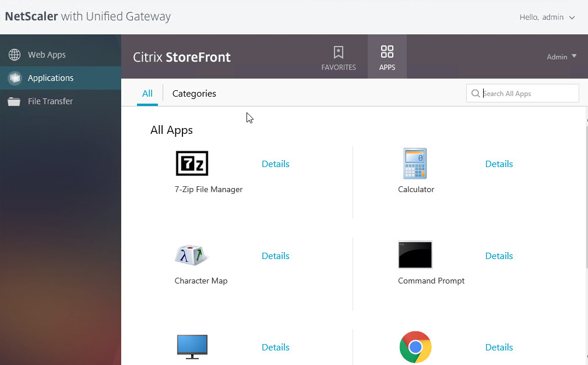The width and height of the screenshot is (588, 365).
Task: Click the Apps grid icon
Action: pyautogui.click(x=387, y=52)
